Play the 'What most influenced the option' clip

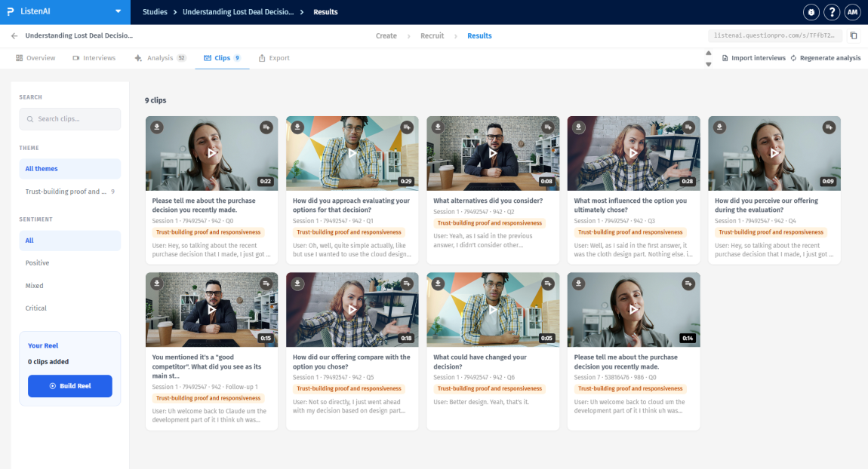(634, 153)
